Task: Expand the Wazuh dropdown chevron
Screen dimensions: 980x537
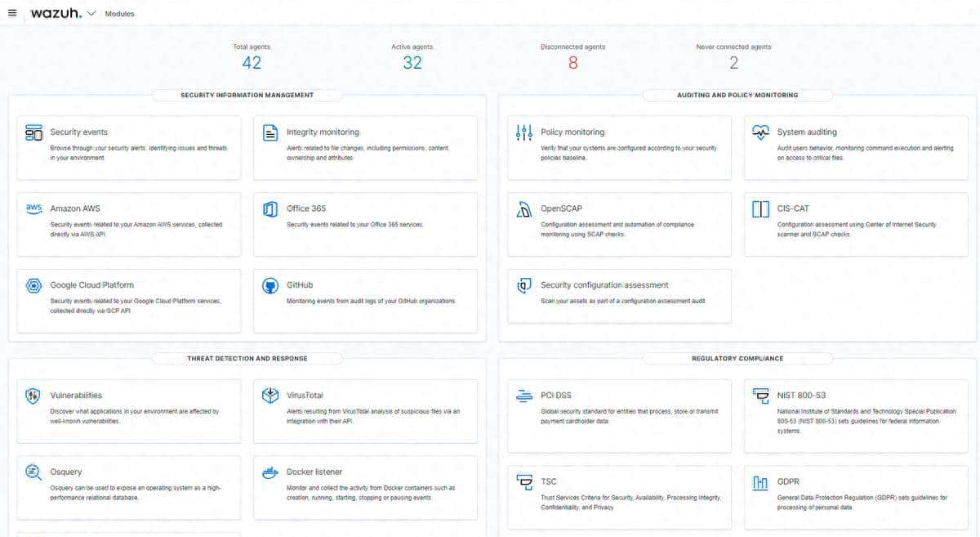Action: coord(91,13)
